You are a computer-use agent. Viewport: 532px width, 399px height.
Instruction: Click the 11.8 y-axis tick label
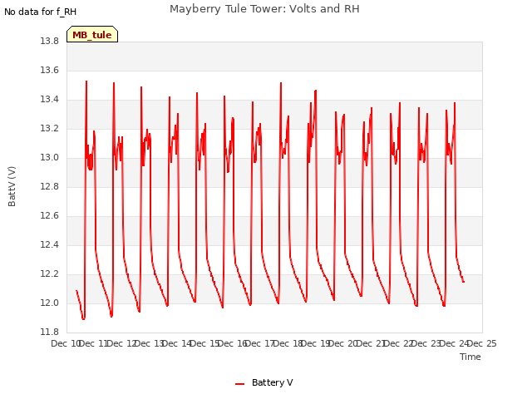50,332
